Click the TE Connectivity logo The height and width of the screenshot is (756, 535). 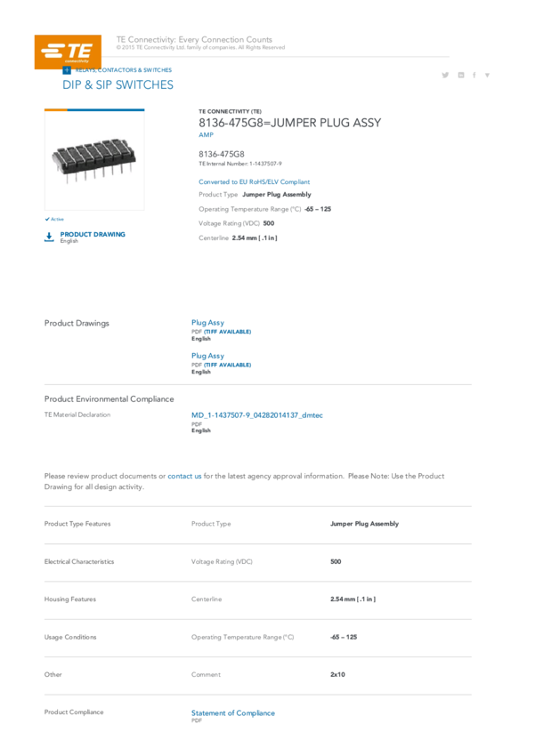point(68,52)
